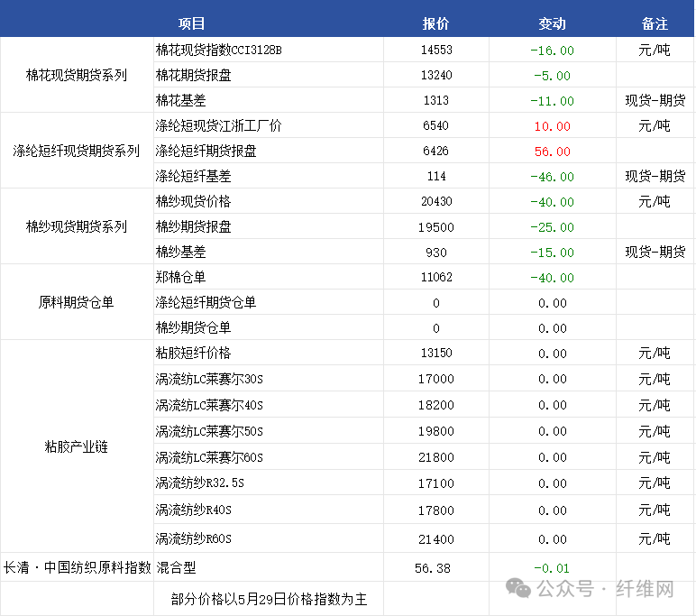Select the 原料期货仓单 category cell
Viewport: 696px width, 616px height.
coord(77,302)
